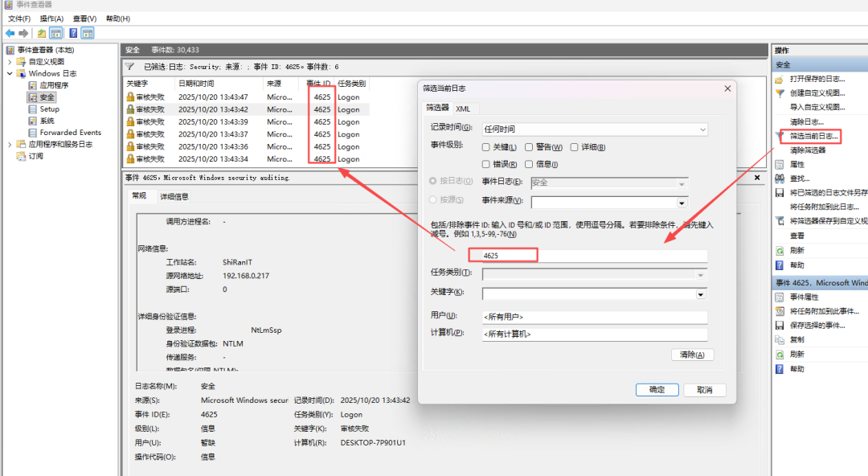Click 导入自定义视图... in the actions pane
The image size is (868, 476).
[x=817, y=107]
